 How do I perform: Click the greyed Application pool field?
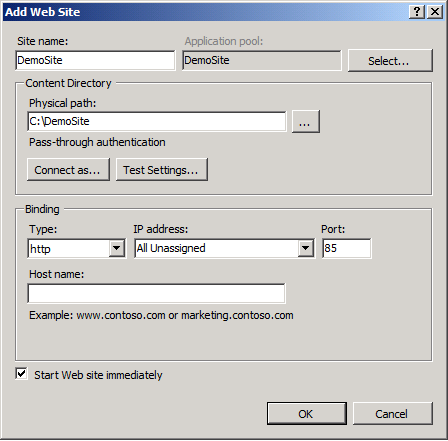[262, 60]
